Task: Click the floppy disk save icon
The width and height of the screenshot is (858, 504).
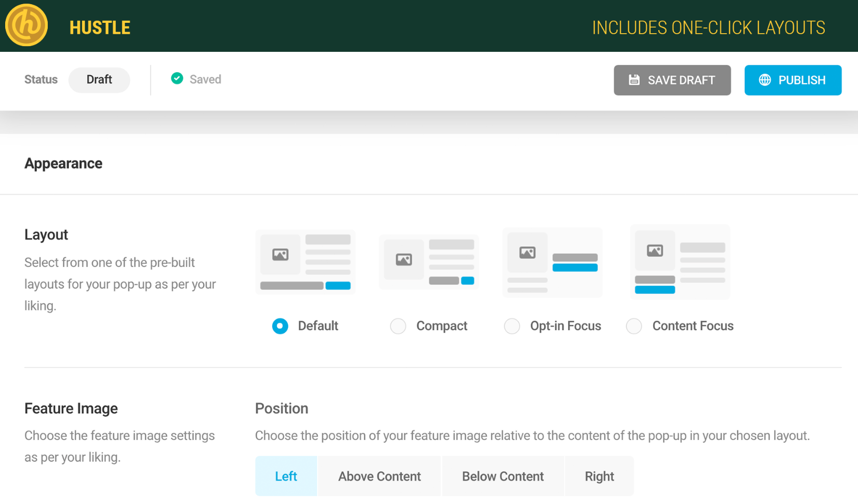Action: point(634,80)
